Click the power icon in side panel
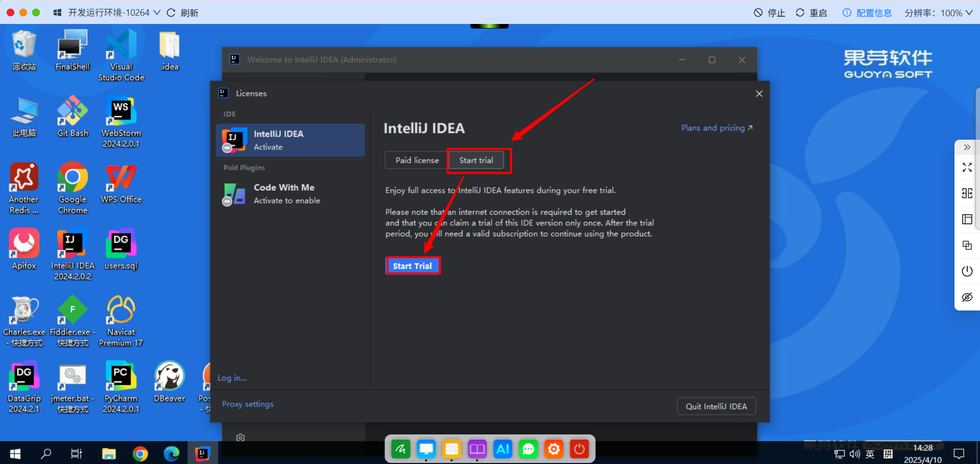Image resolution: width=980 pixels, height=464 pixels. [967, 271]
